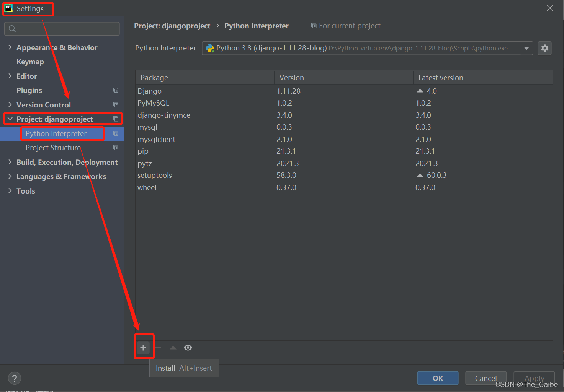Click setuptools latest version 60.0.3
Viewport: 564px width, 392px height.
pos(436,175)
